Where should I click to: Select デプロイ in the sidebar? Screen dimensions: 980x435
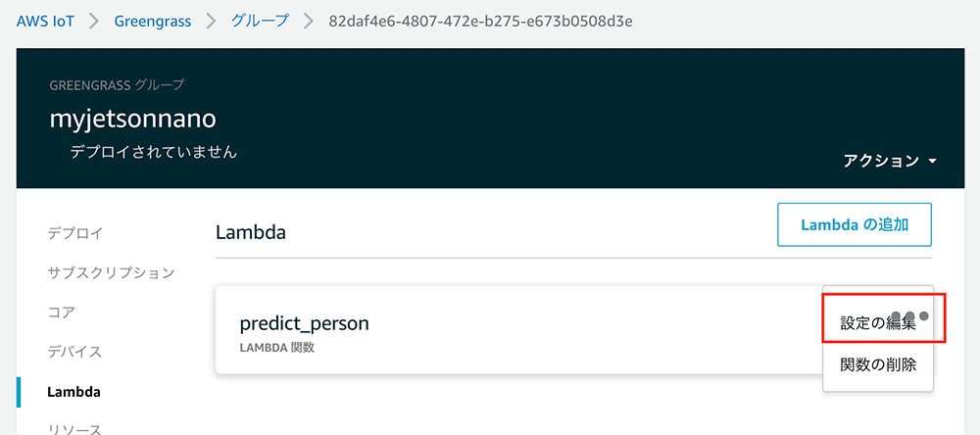coord(74,233)
